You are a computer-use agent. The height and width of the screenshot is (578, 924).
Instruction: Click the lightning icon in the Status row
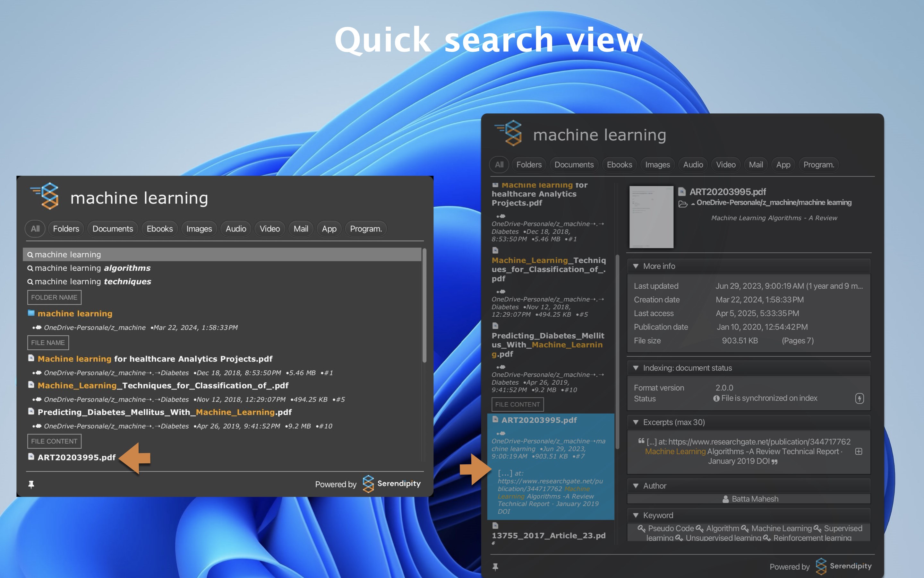[860, 398]
